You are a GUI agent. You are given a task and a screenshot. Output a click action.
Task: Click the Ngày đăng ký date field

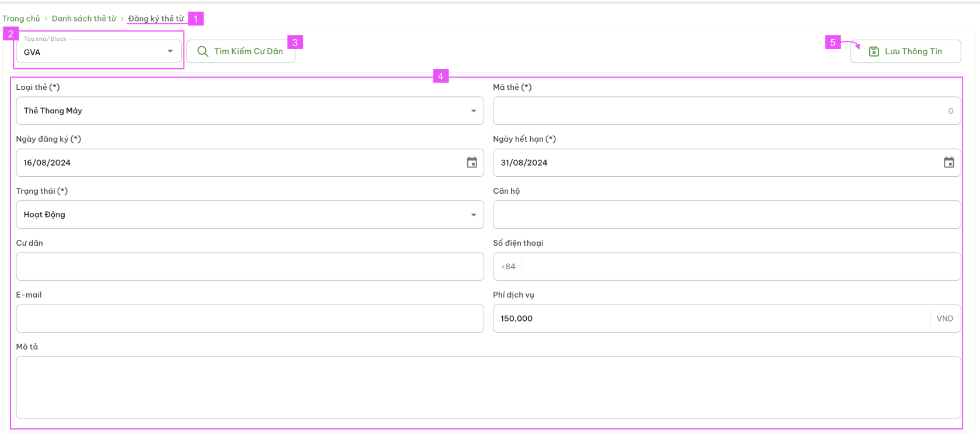point(250,163)
